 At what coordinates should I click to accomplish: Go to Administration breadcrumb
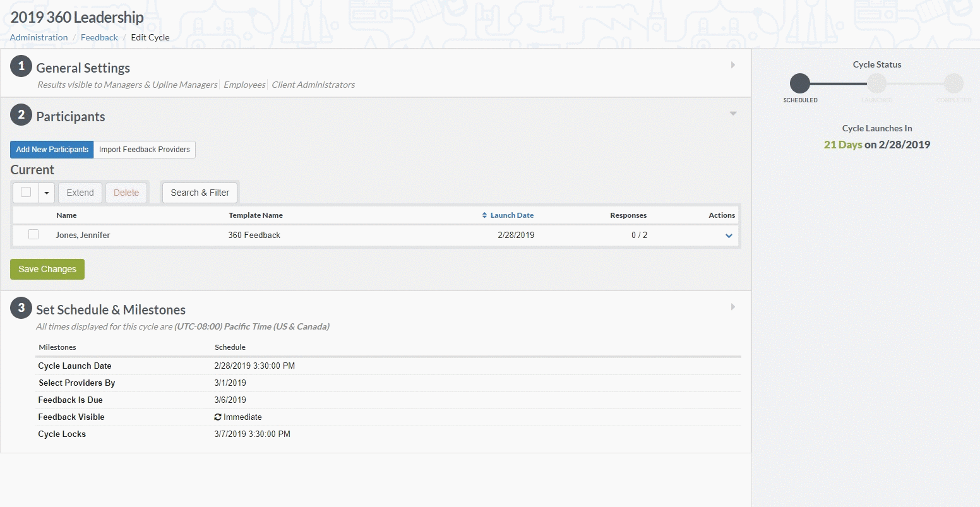pos(39,37)
